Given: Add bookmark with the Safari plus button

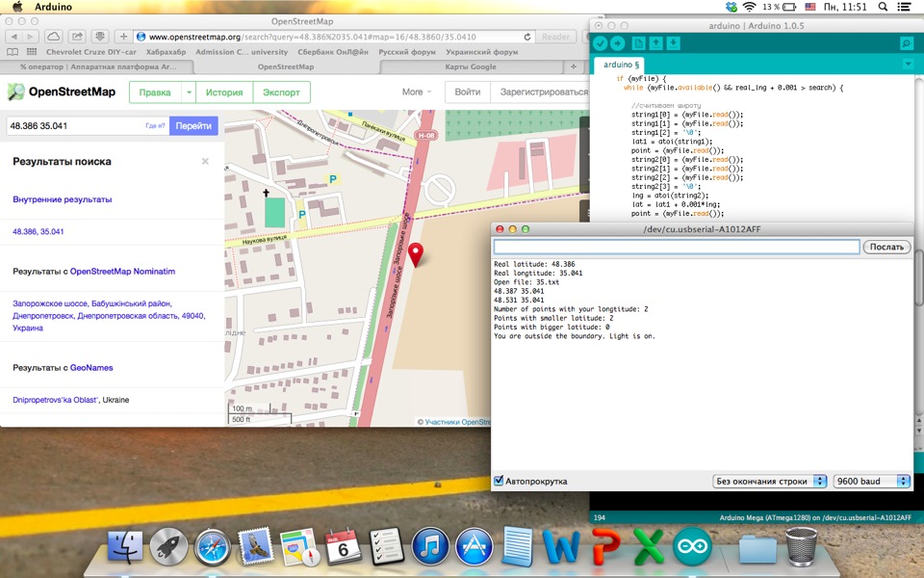Looking at the screenshot, I should tap(123, 37).
